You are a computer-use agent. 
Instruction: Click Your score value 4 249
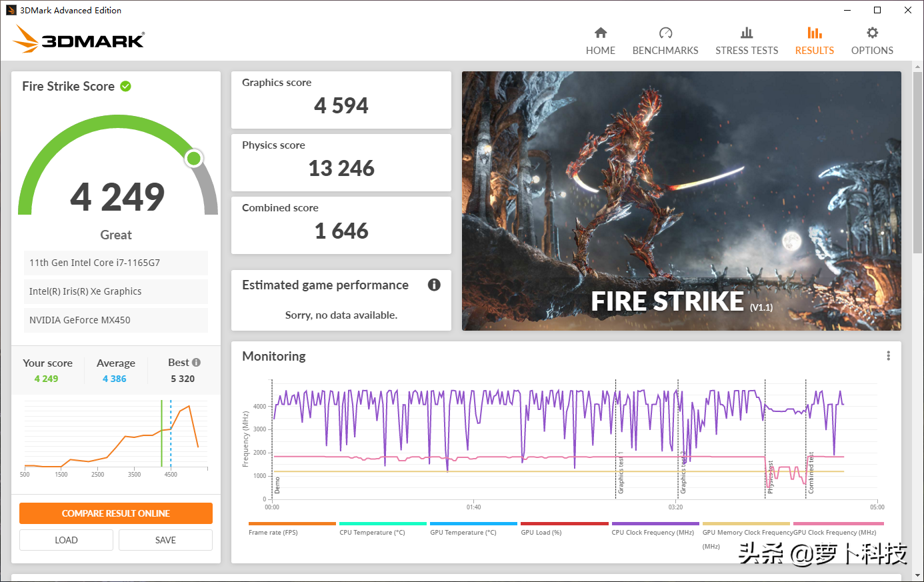[x=46, y=379]
